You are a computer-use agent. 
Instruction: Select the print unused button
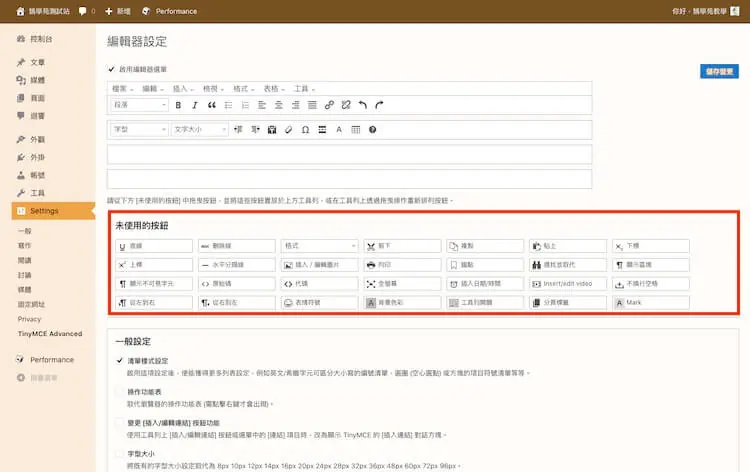click(x=402, y=265)
